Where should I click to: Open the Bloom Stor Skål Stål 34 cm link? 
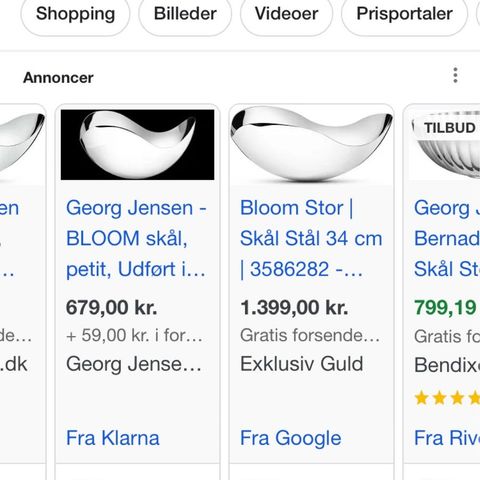[x=311, y=239]
